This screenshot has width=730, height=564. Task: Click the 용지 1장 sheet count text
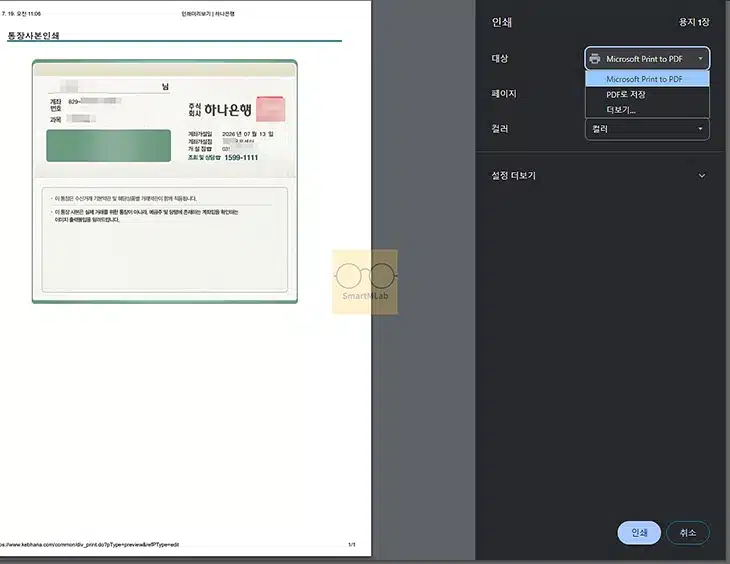tap(694, 22)
